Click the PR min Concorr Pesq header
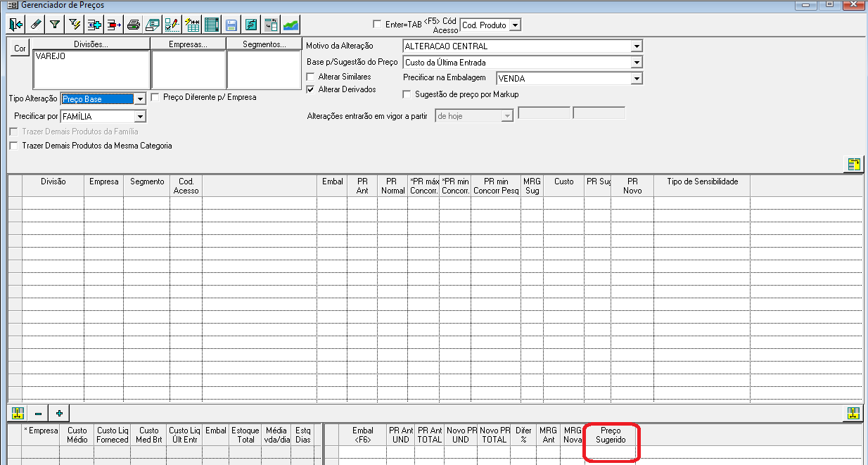Viewport: 868px width, 465px height. pyautogui.click(x=496, y=186)
